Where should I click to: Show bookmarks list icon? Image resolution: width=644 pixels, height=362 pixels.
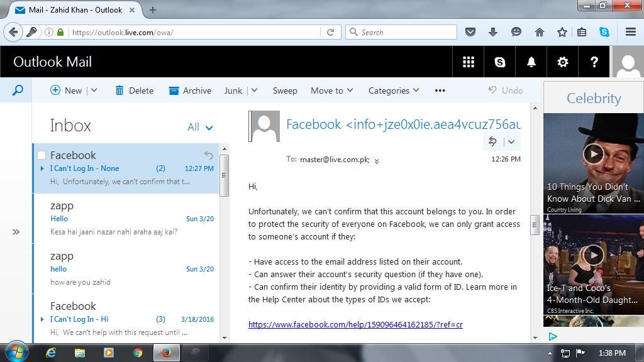(582, 32)
